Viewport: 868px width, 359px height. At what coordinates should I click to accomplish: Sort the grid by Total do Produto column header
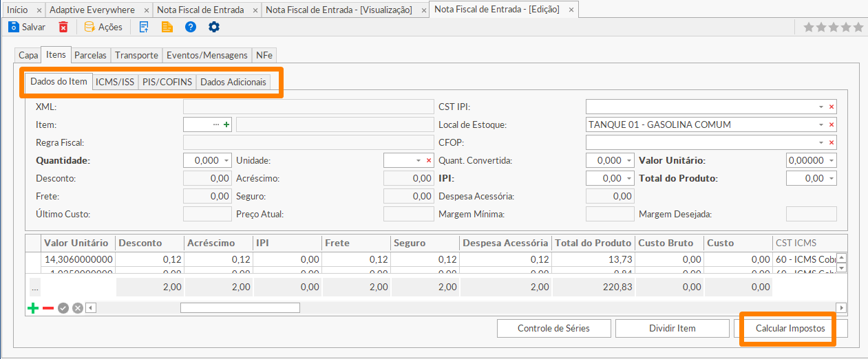point(594,243)
